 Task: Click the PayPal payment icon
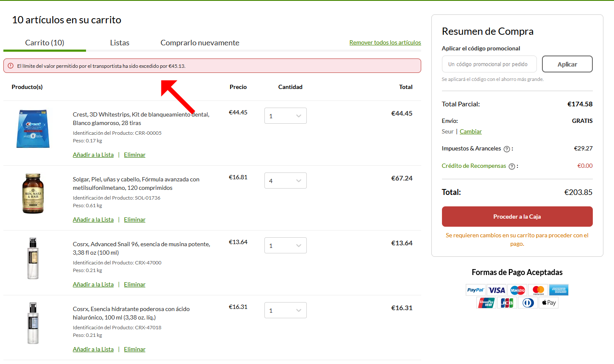(475, 290)
